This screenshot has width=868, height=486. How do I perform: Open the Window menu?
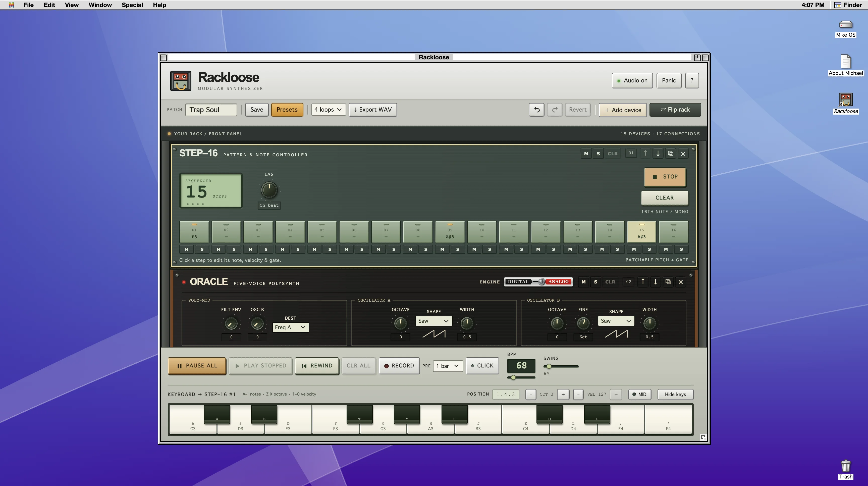tap(100, 5)
